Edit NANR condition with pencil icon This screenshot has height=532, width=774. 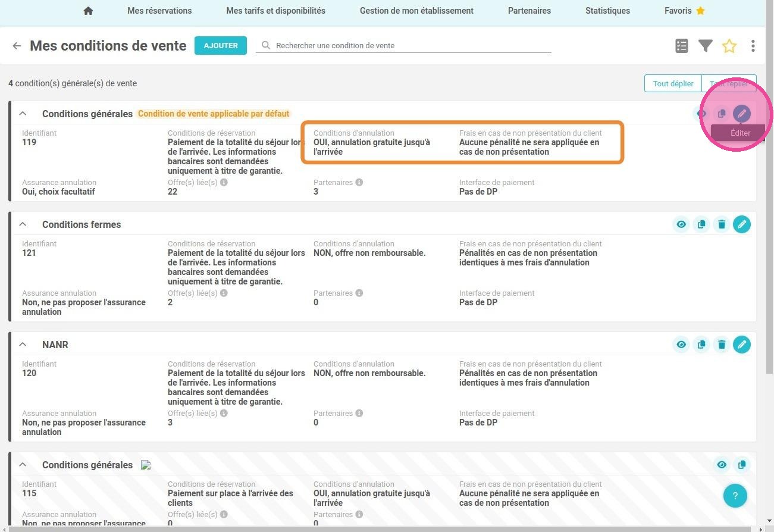coord(742,345)
